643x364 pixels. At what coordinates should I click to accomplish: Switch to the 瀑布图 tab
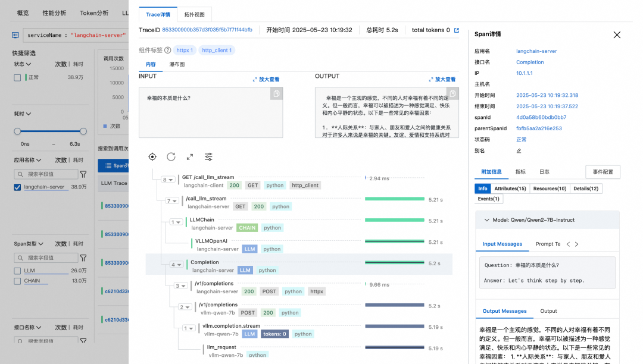pos(177,64)
